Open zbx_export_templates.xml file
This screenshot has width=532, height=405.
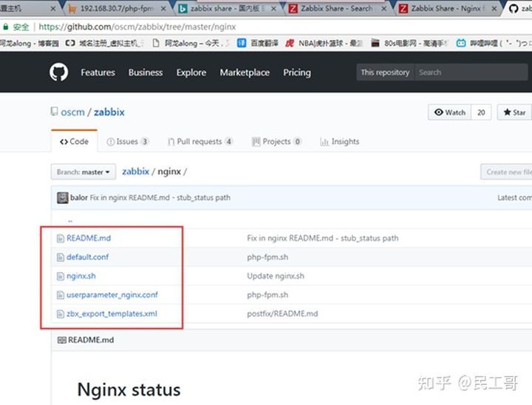(112, 313)
